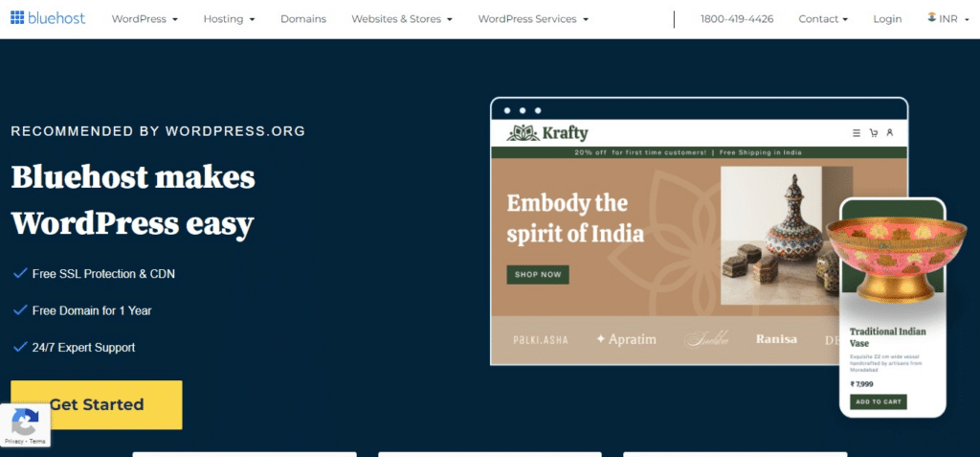Open the Krafty hamburger menu icon

857,133
